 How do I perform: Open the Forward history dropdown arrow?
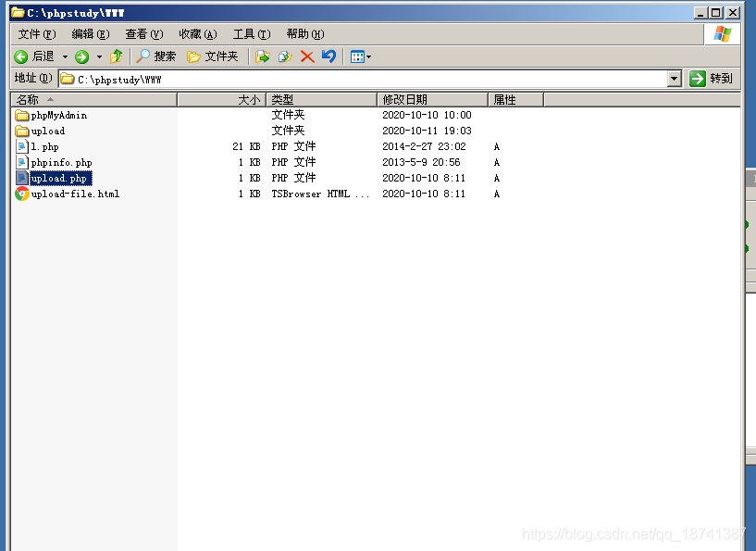(99, 56)
